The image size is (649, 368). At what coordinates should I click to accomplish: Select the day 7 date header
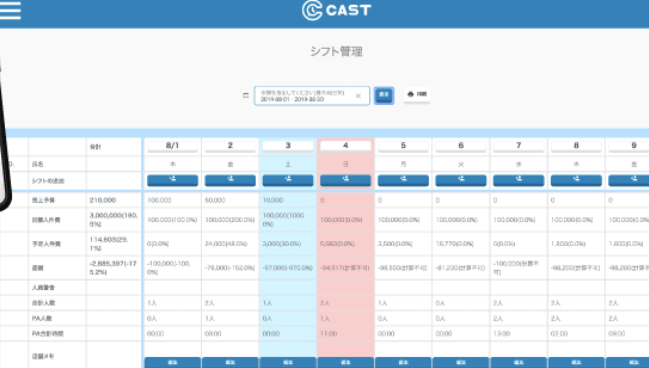click(x=519, y=146)
